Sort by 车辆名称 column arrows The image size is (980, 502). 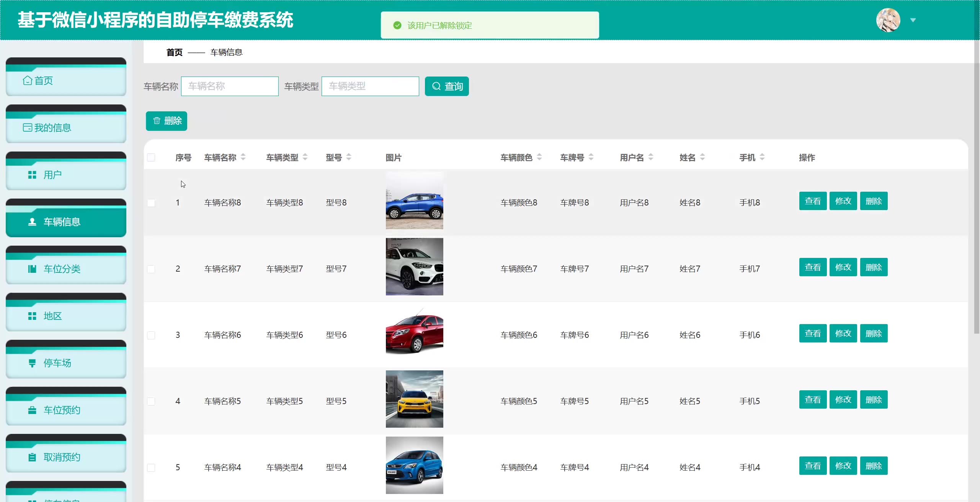point(243,157)
